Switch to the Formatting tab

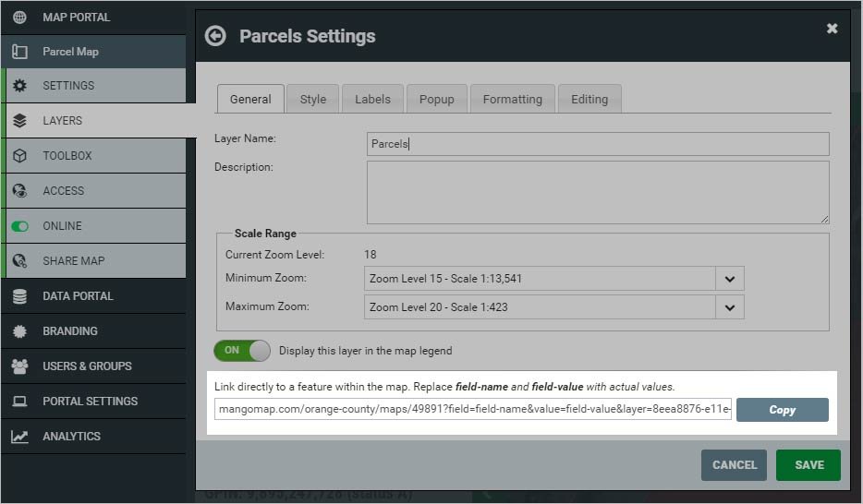[x=513, y=99]
